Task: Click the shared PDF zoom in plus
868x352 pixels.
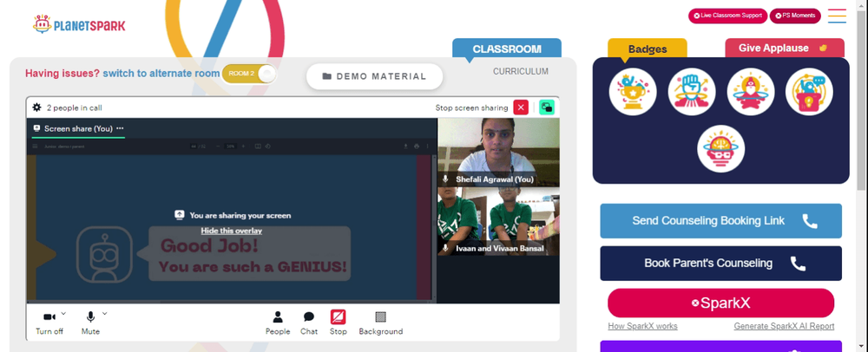Action: [243, 147]
